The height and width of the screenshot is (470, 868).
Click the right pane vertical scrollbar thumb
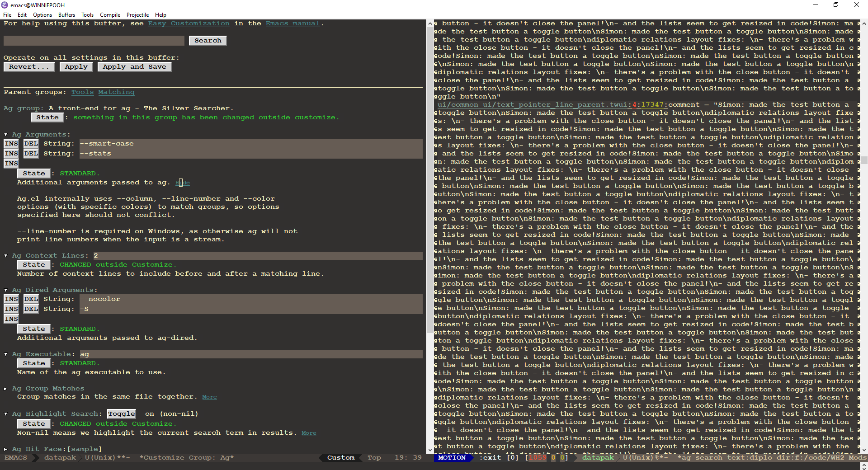pyautogui.click(x=864, y=160)
